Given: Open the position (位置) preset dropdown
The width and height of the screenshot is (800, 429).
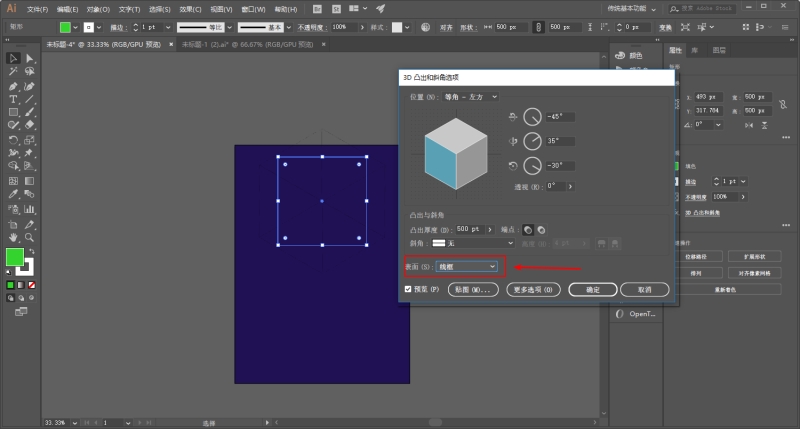Looking at the screenshot, I should (x=470, y=97).
